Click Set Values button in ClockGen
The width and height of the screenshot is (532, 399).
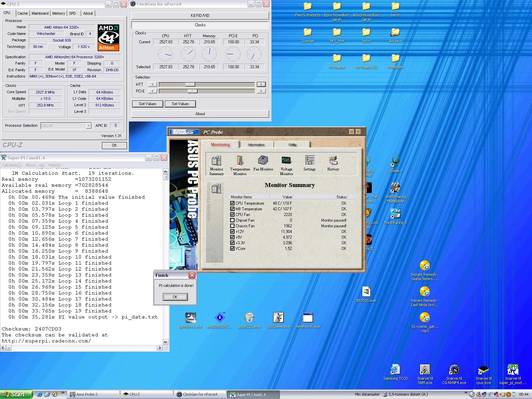180,104
